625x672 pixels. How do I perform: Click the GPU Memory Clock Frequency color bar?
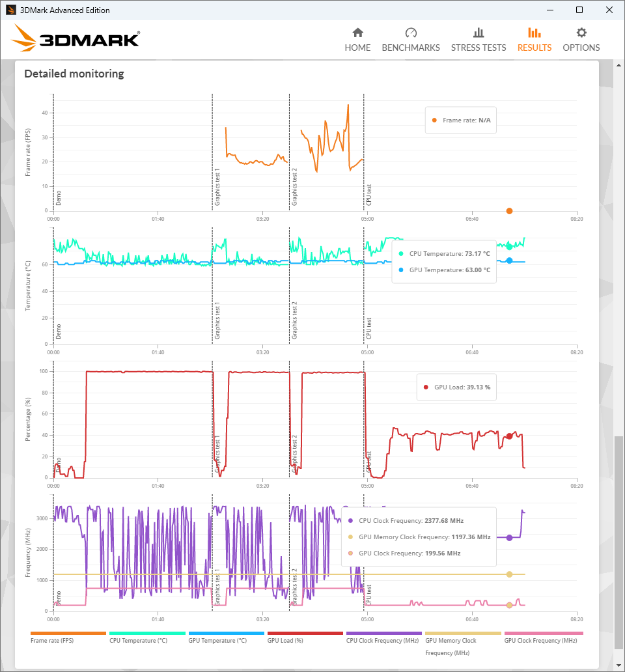tap(463, 633)
